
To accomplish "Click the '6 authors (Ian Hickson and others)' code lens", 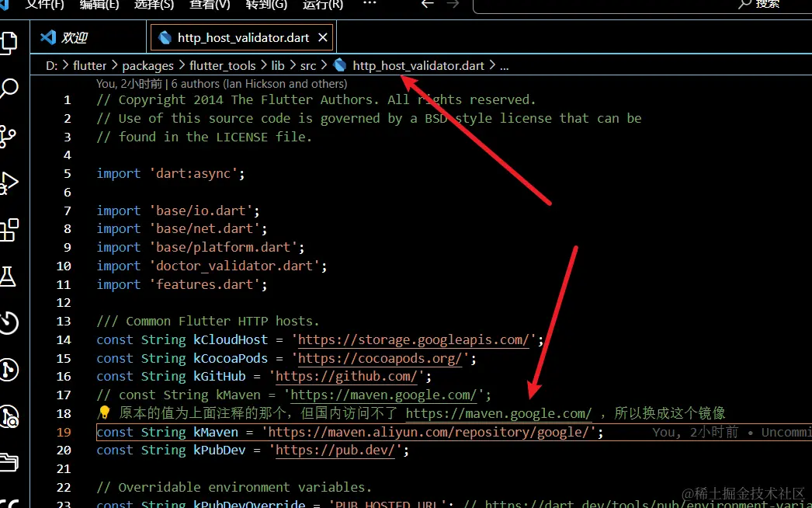I will [x=259, y=83].
